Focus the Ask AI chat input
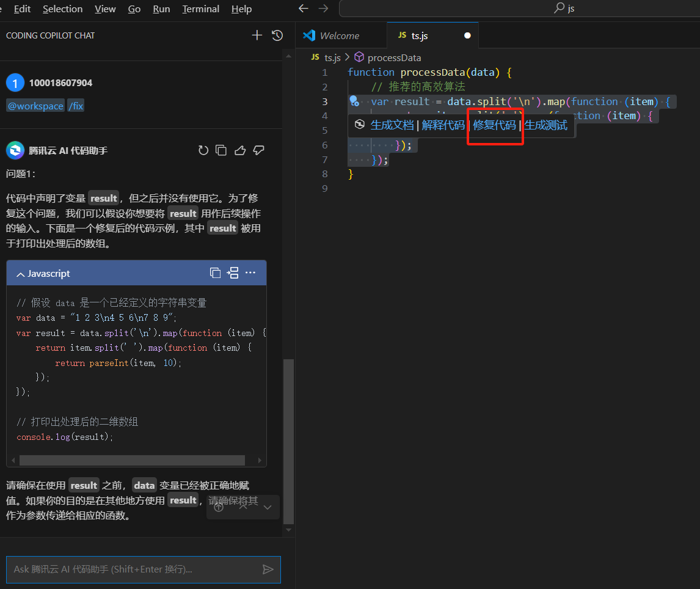 point(144,569)
